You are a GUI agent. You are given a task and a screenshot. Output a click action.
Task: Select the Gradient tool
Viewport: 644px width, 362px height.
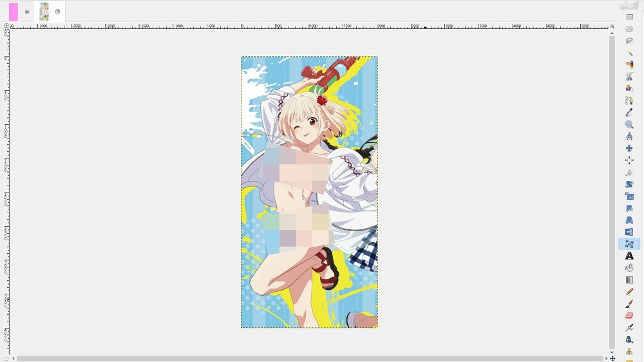pyautogui.click(x=629, y=280)
